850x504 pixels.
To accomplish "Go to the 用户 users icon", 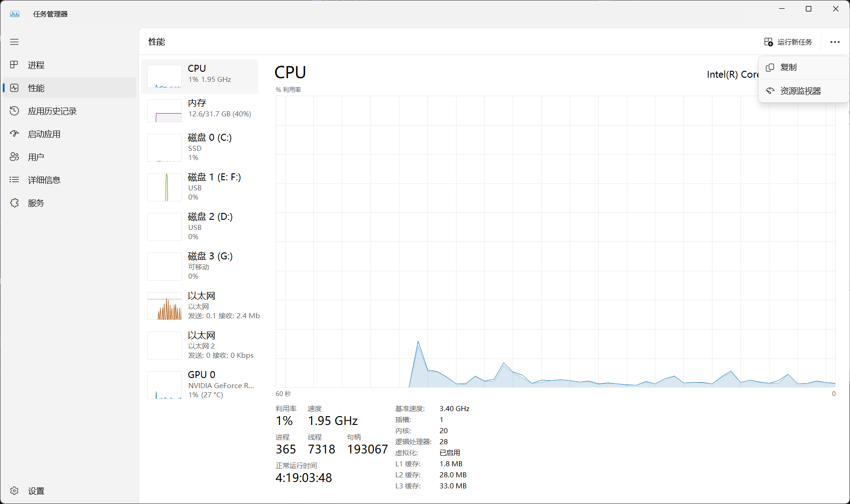I will (x=14, y=157).
